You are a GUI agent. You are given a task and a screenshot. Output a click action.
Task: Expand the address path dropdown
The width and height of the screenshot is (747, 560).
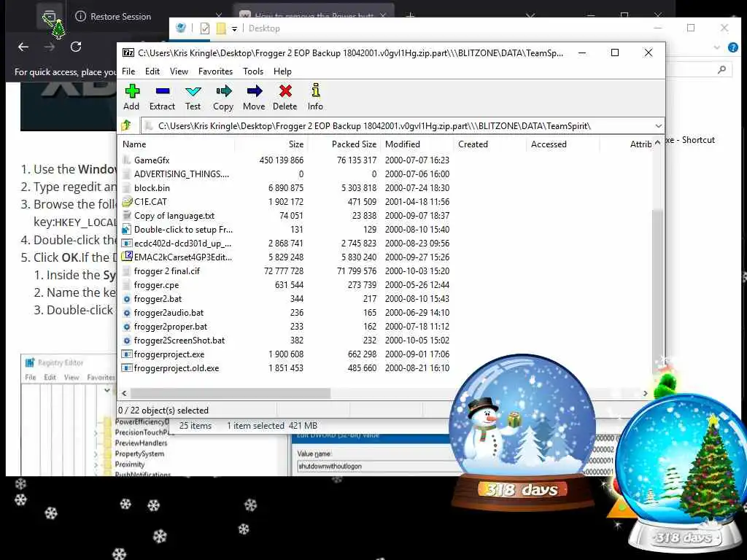[x=659, y=126]
